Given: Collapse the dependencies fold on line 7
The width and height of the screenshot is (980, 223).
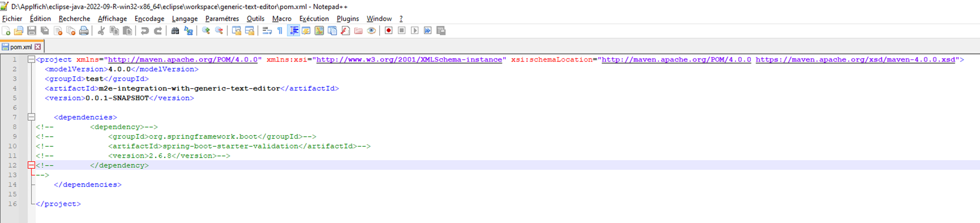Looking at the screenshot, I should 31,117.
